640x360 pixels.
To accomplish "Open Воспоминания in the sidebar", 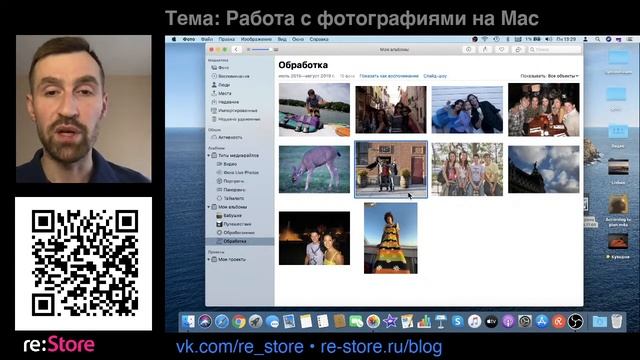I will [x=233, y=76].
